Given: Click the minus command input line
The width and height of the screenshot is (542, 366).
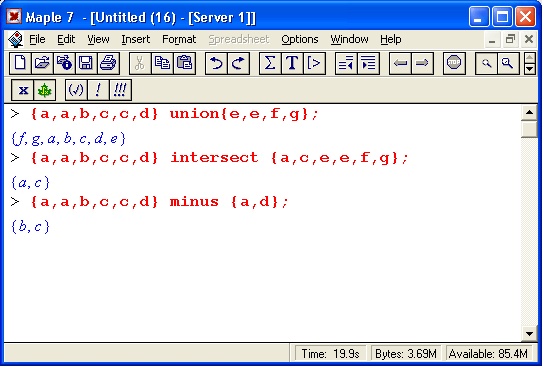Looking at the screenshot, I should (x=159, y=202).
